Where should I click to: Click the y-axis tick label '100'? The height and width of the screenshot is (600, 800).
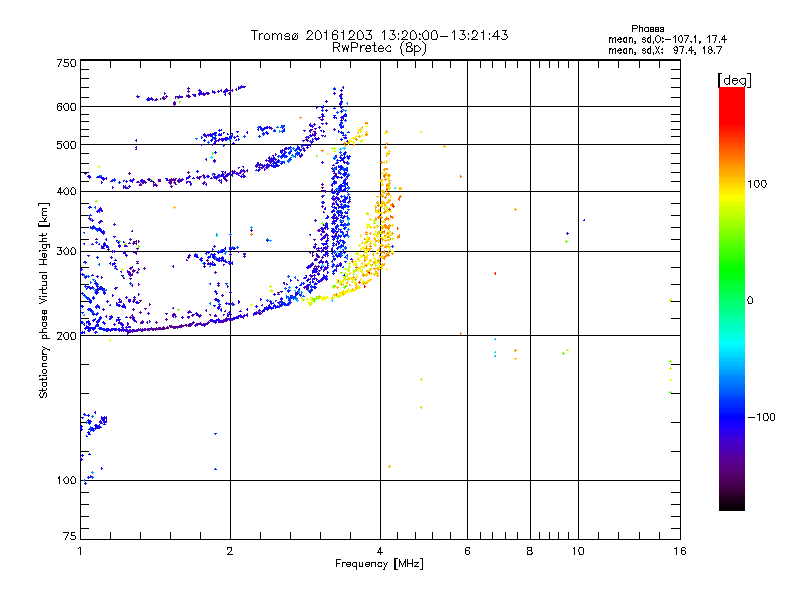coord(66,481)
